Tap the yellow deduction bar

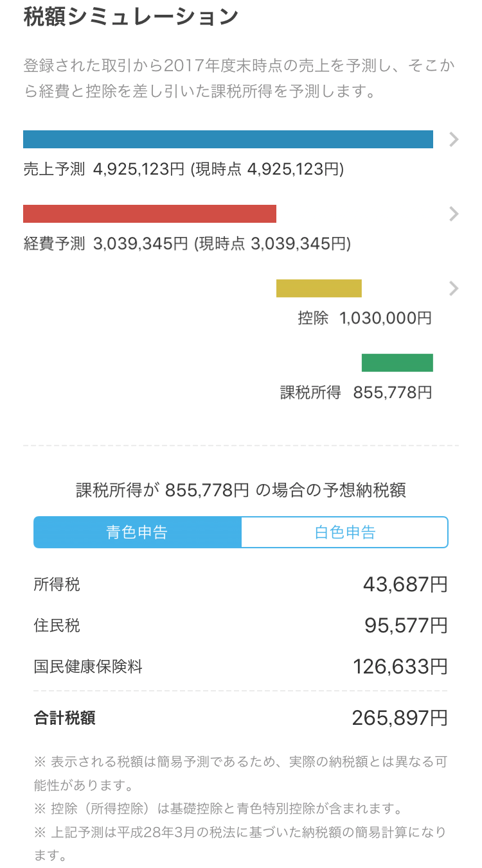(x=319, y=288)
